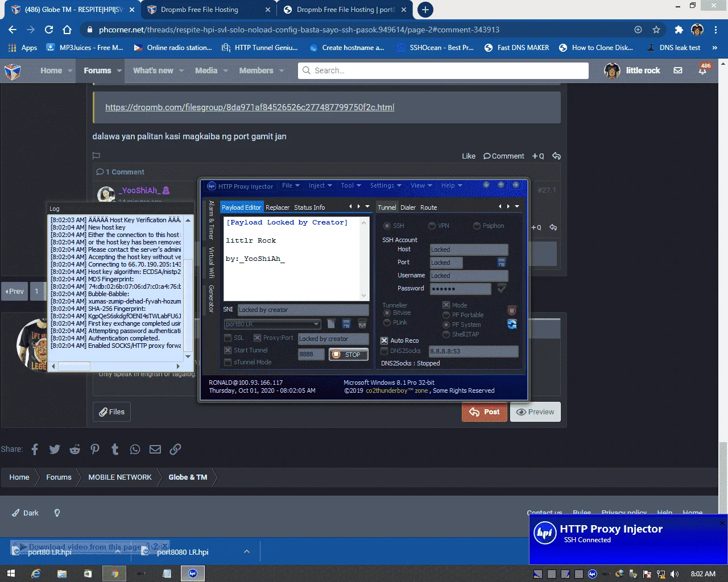
Task: Reload the page with the browser refresh icon
Action: click(x=49, y=30)
